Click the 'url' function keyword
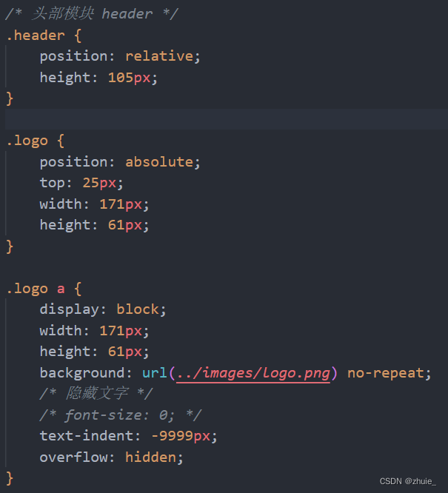 (154, 373)
